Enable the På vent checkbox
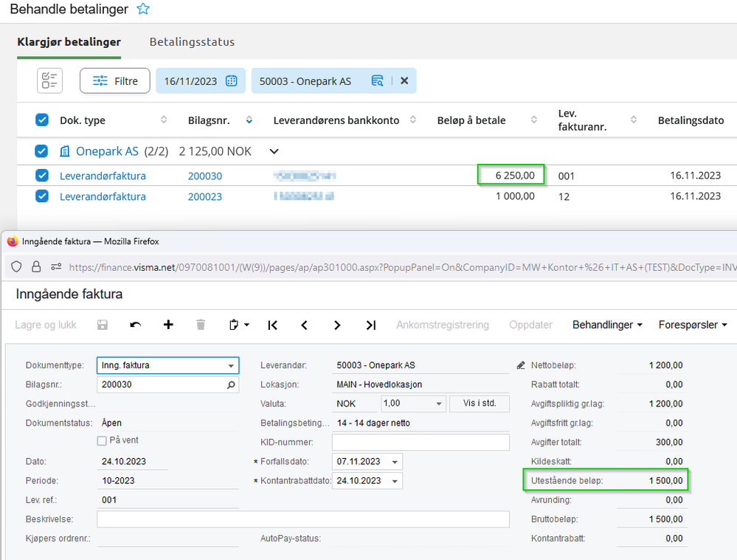 coord(102,441)
